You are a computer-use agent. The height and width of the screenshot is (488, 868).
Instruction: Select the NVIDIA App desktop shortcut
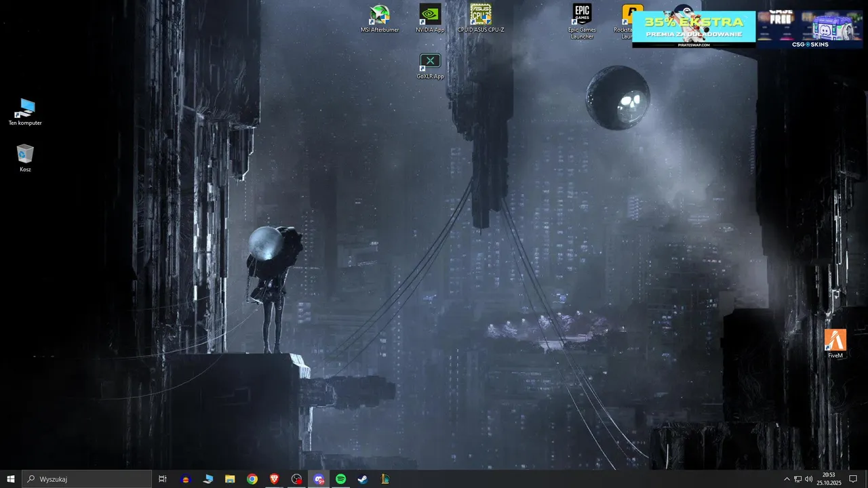[x=430, y=19]
